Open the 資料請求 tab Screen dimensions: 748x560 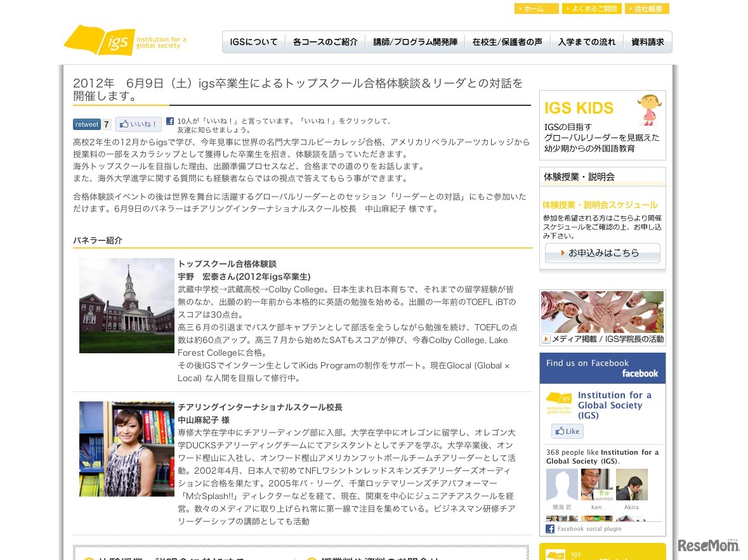(646, 41)
